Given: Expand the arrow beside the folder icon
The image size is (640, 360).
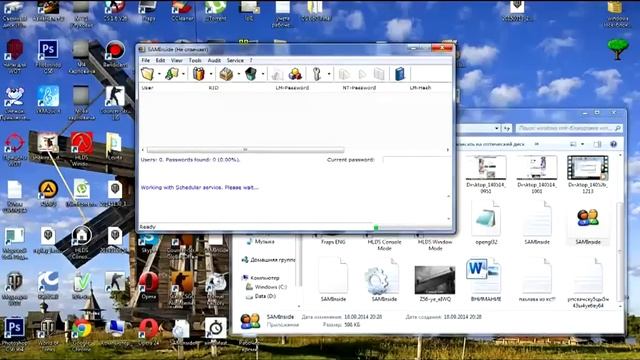Looking at the screenshot, I should [x=159, y=74].
